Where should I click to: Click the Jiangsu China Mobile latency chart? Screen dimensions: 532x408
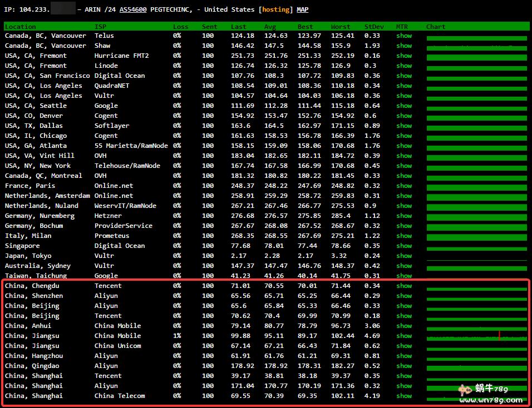(x=476, y=337)
